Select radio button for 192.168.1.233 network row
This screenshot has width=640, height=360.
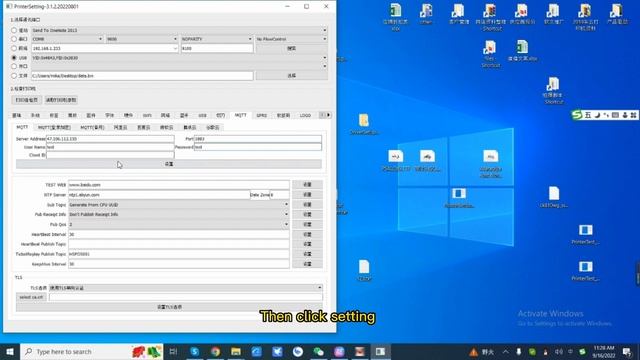coord(14,48)
